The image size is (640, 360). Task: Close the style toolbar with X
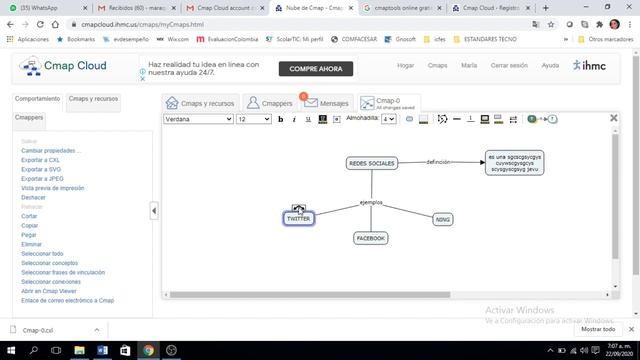coord(613,118)
